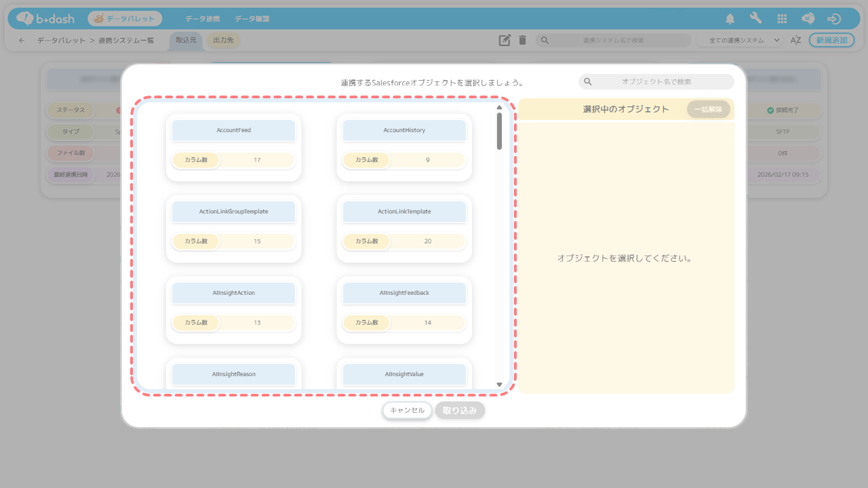This screenshot has height=488, width=868.
Task: Click the AZ sort icon
Action: 796,40
